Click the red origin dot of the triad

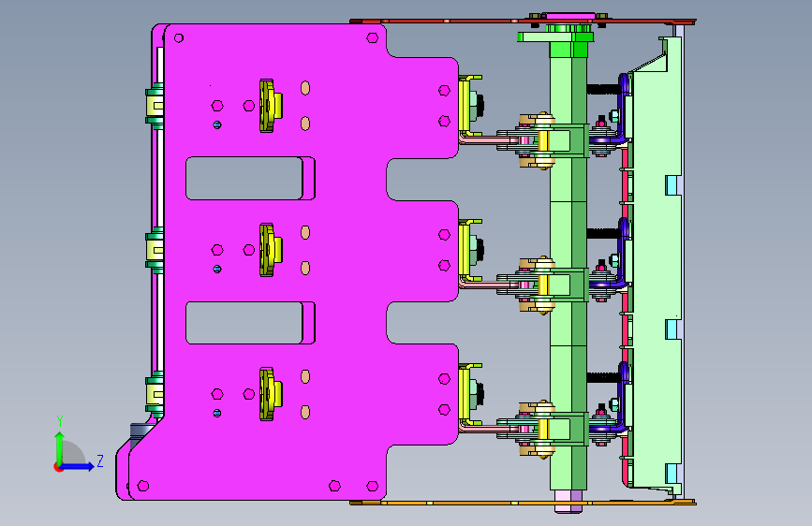(58, 467)
